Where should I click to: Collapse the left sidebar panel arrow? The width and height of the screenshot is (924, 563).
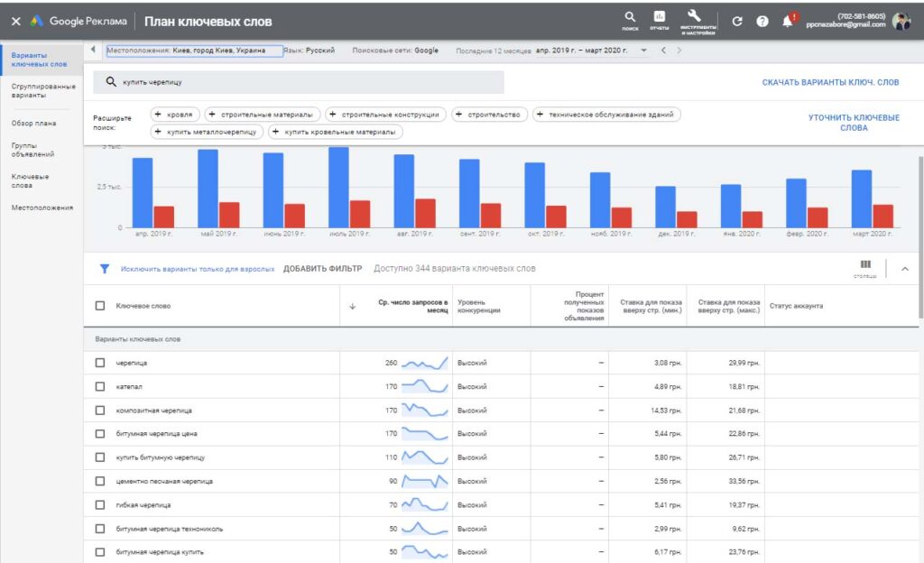(95, 50)
